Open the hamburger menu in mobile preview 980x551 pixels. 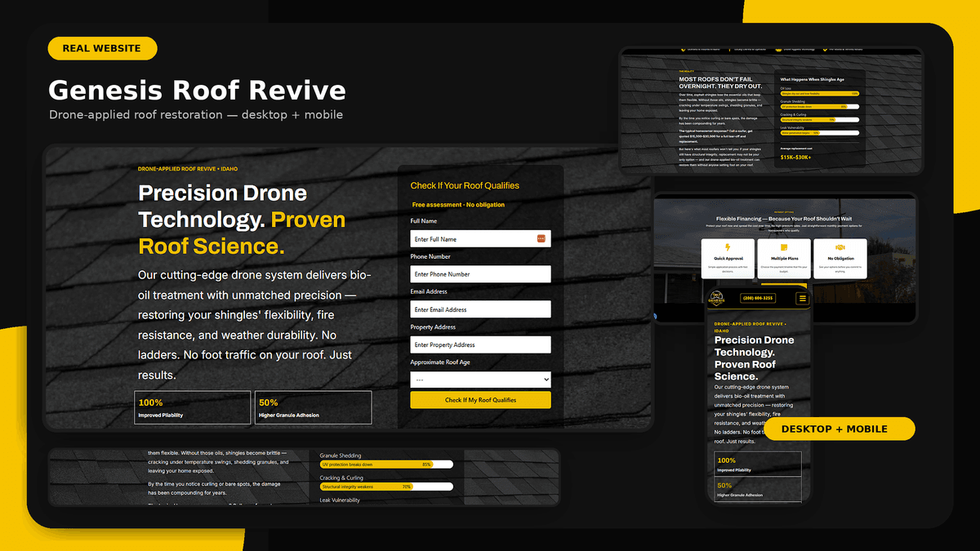tap(802, 299)
